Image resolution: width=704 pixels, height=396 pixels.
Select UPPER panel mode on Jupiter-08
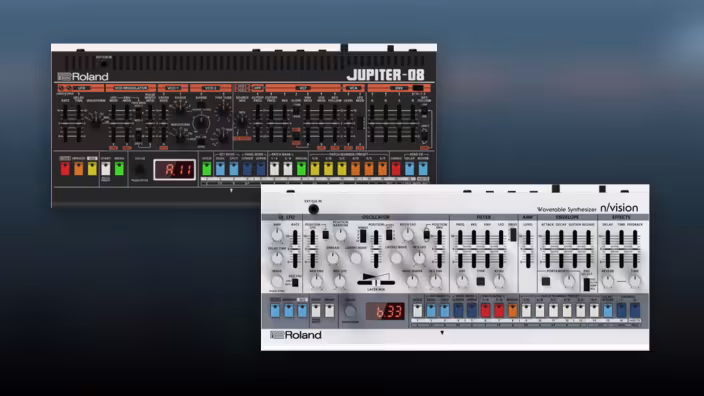pos(260,168)
